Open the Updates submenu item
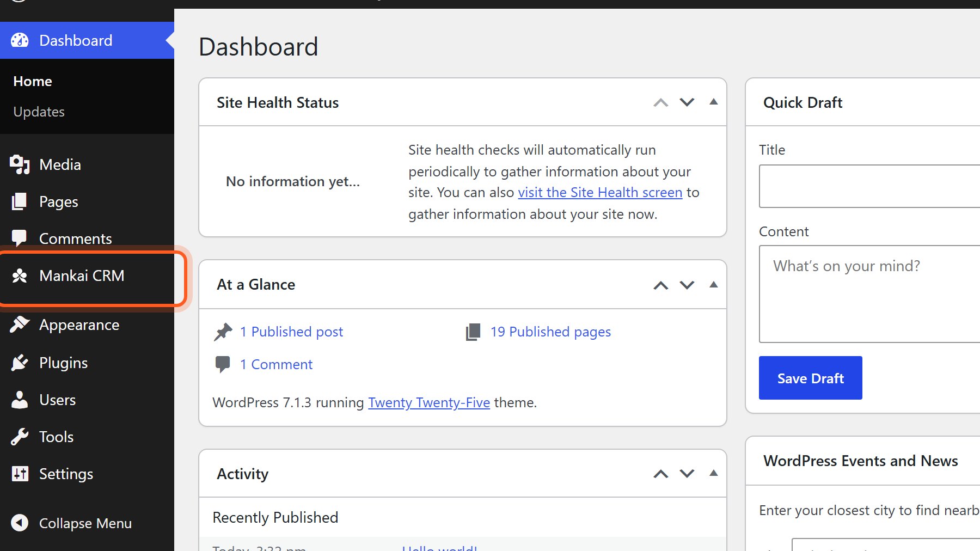This screenshot has height=551, width=980. coord(39,112)
